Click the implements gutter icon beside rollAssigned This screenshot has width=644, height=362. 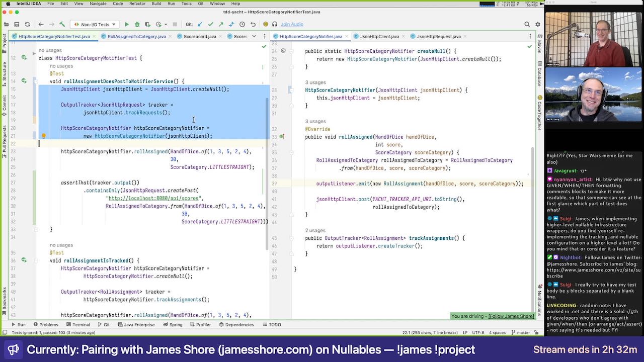[282, 136]
